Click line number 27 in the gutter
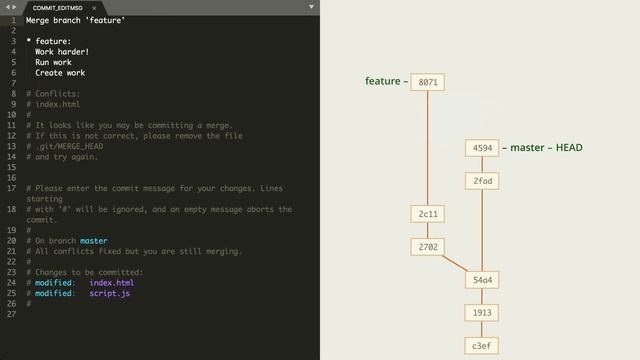 pos(11,314)
